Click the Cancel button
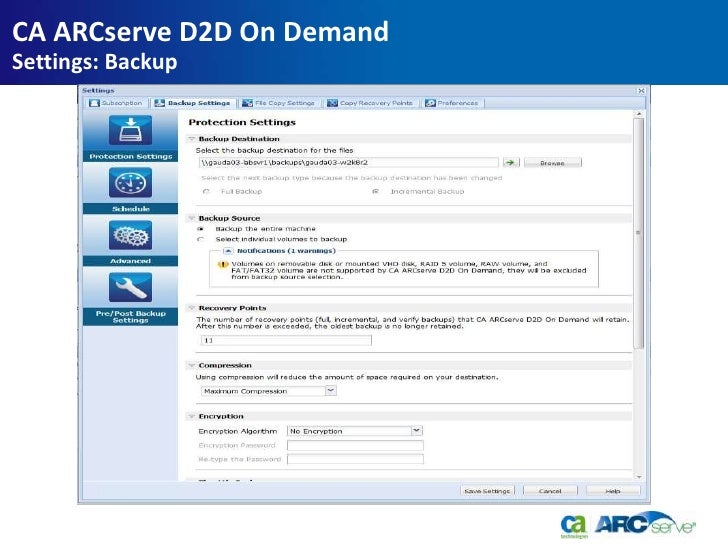This screenshot has width=728, height=546. (x=550, y=491)
